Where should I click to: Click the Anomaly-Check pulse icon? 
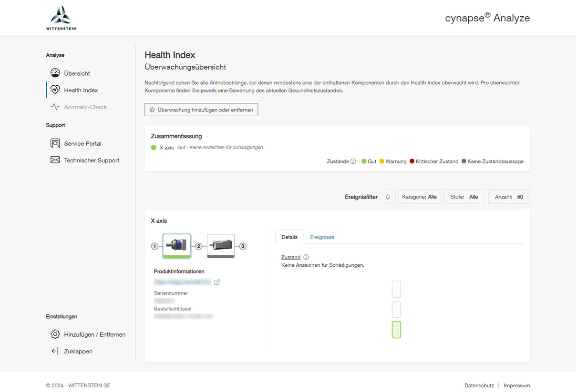(x=55, y=107)
